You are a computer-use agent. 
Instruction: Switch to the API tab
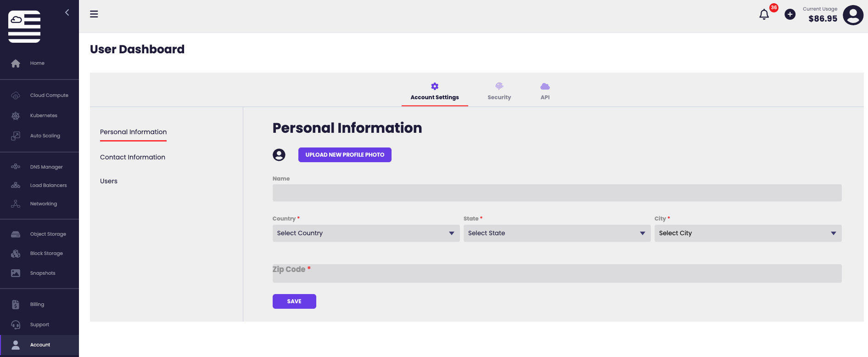pyautogui.click(x=545, y=92)
